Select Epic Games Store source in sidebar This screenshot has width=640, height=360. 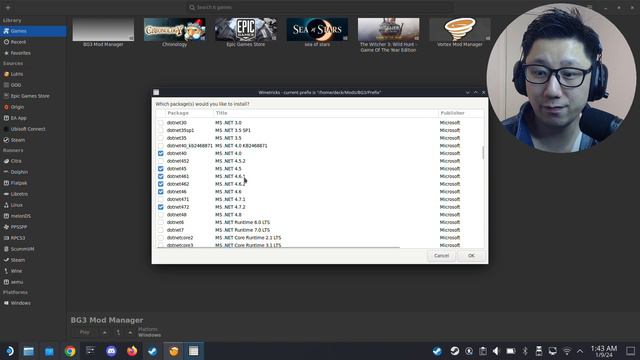(x=33, y=96)
